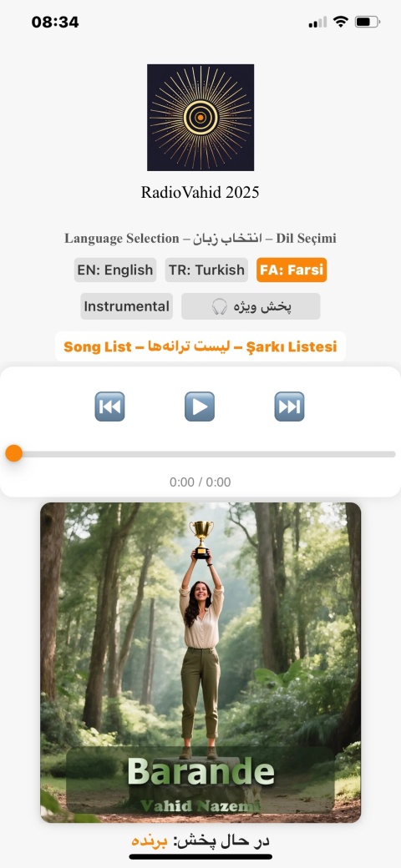
Task: Open the Barande album cover
Action: [x=200, y=663]
